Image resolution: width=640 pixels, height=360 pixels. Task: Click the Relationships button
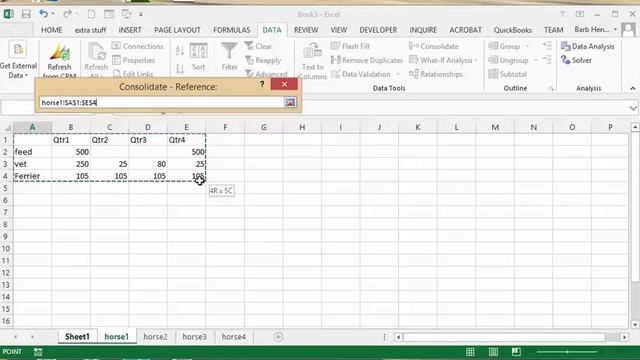[436, 74]
